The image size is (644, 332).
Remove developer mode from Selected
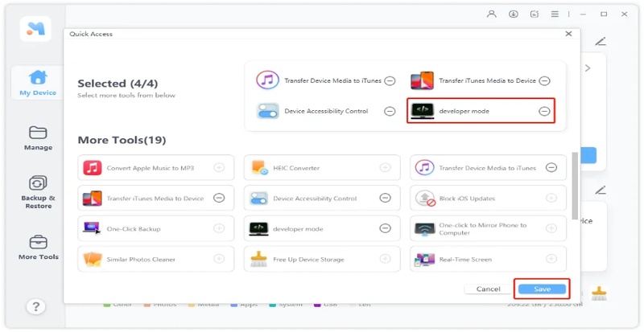coord(545,111)
